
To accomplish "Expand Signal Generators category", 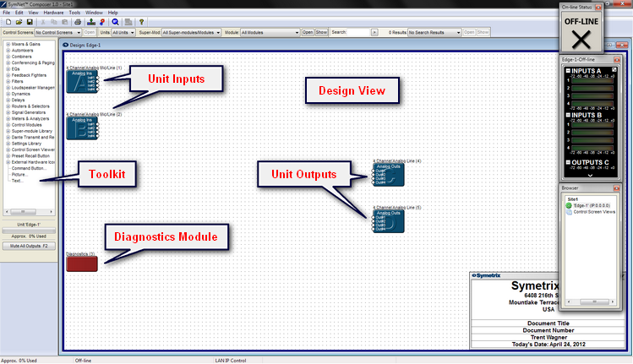I will pyautogui.click(x=8, y=112).
